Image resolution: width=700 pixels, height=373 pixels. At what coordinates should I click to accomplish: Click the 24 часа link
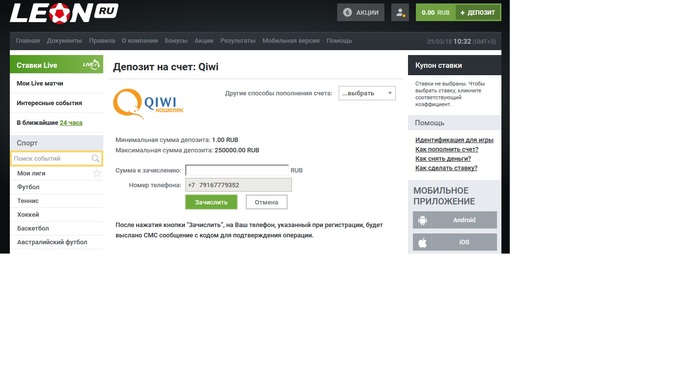(x=71, y=123)
